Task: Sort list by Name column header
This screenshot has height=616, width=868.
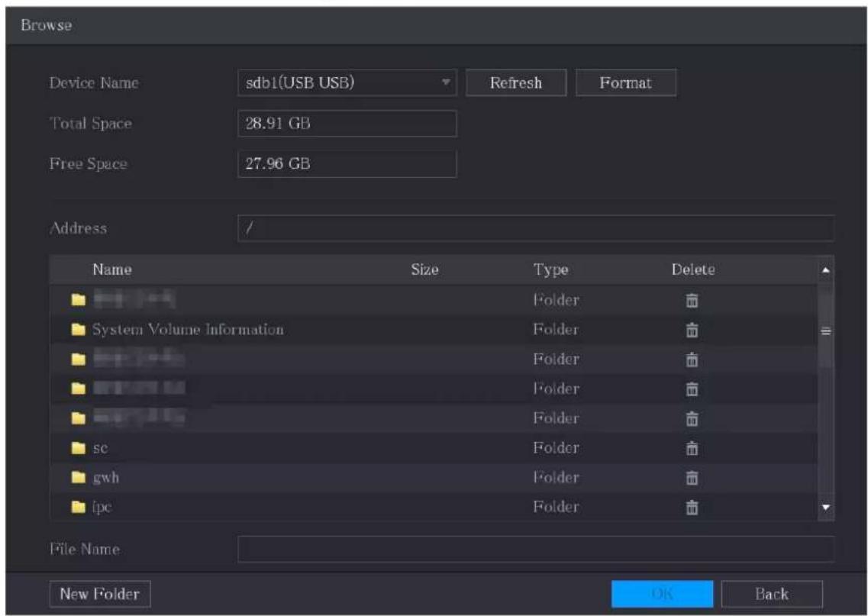Action: pos(111,269)
